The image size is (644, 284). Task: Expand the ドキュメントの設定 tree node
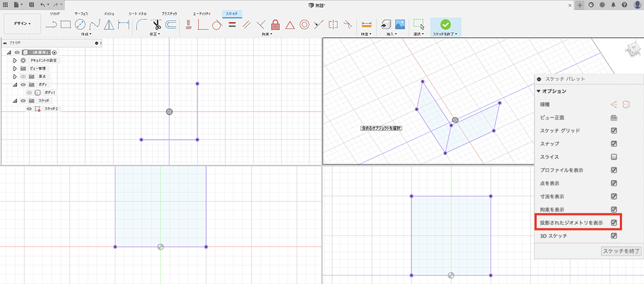(15, 61)
